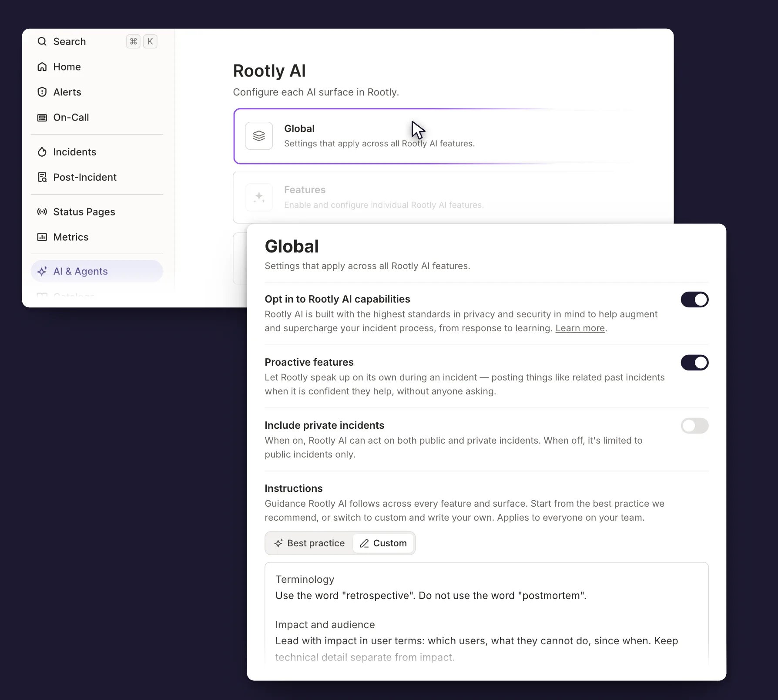
Task: Click the Search magnifier icon in sidebar
Action: (42, 41)
